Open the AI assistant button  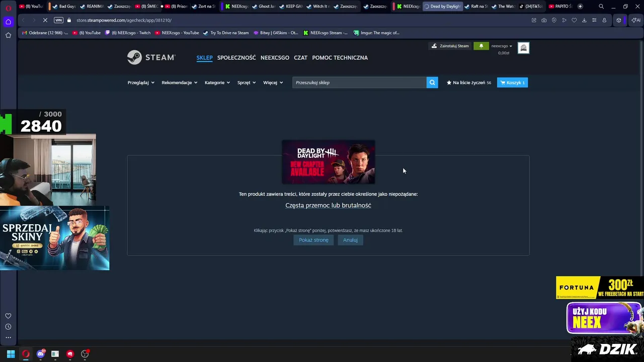point(636,20)
